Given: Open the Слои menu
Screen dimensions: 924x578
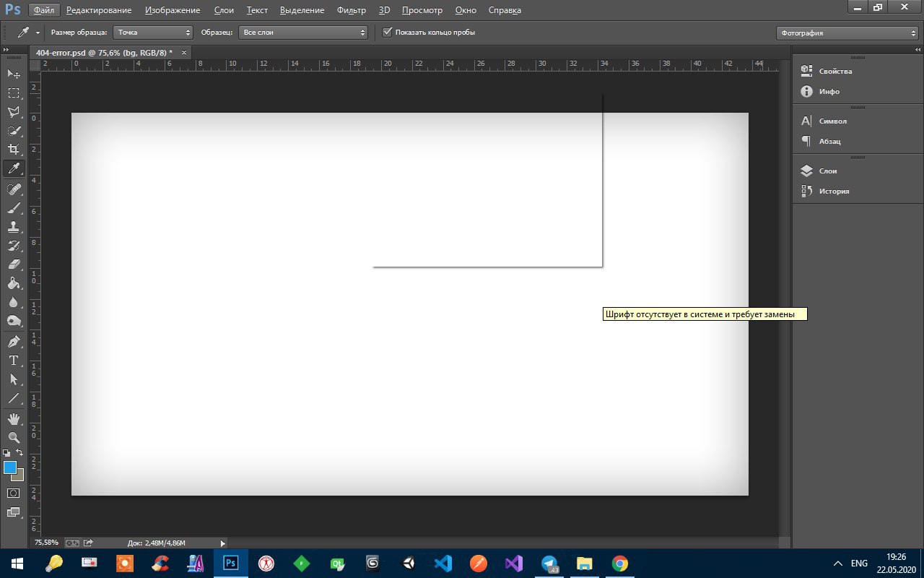Looking at the screenshot, I should (224, 10).
